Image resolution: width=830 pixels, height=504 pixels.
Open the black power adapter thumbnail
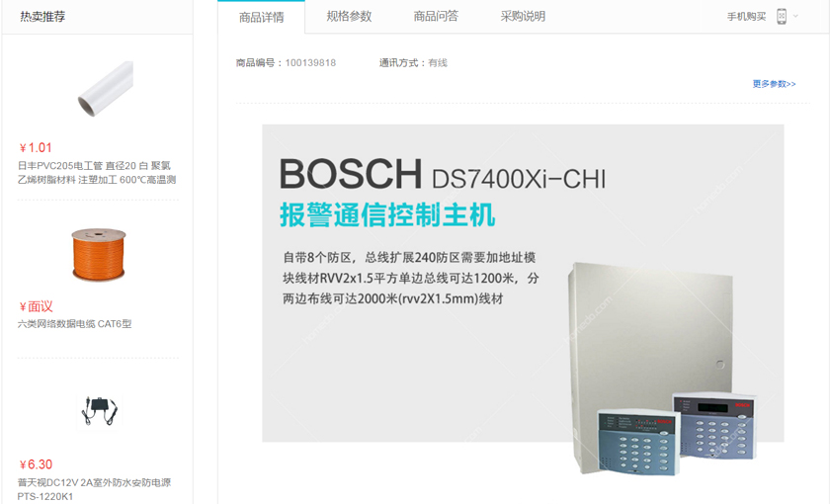pos(99,410)
